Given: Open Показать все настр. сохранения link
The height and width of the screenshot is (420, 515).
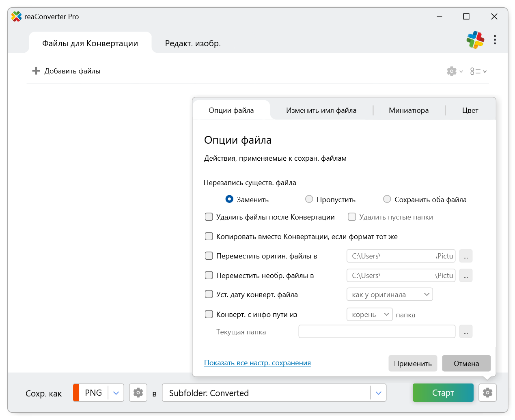Looking at the screenshot, I should tap(257, 363).
